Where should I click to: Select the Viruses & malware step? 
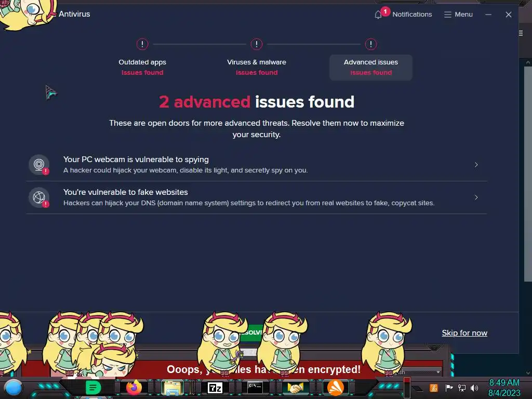pyautogui.click(x=257, y=67)
